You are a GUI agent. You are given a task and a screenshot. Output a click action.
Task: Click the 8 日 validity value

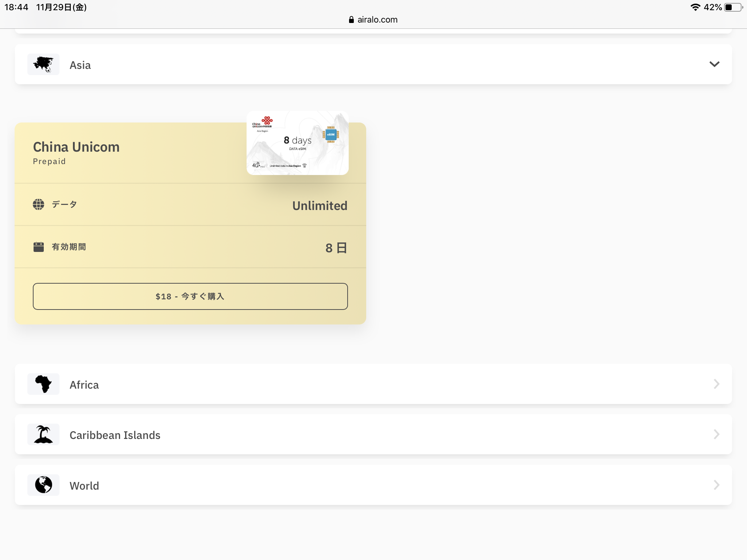(x=336, y=248)
